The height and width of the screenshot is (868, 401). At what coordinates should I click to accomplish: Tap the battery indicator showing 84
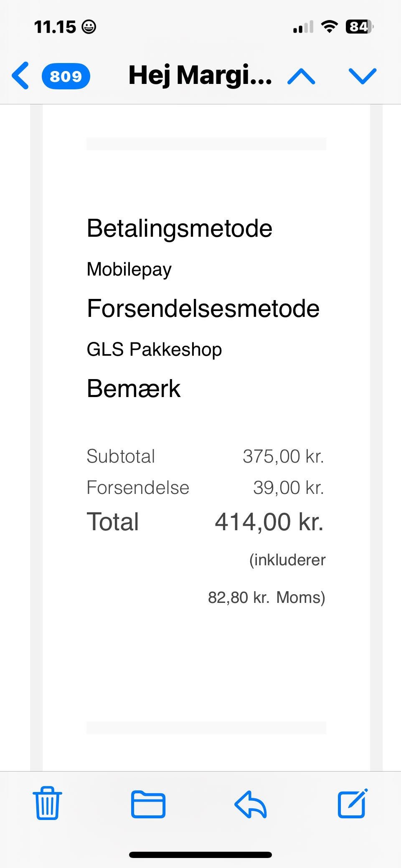point(359,27)
